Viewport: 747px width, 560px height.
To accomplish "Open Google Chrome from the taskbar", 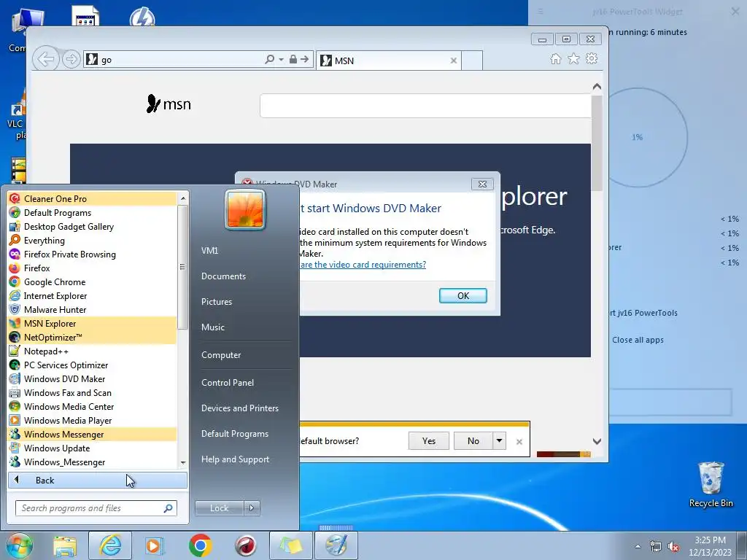I will [x=200, y=545].
